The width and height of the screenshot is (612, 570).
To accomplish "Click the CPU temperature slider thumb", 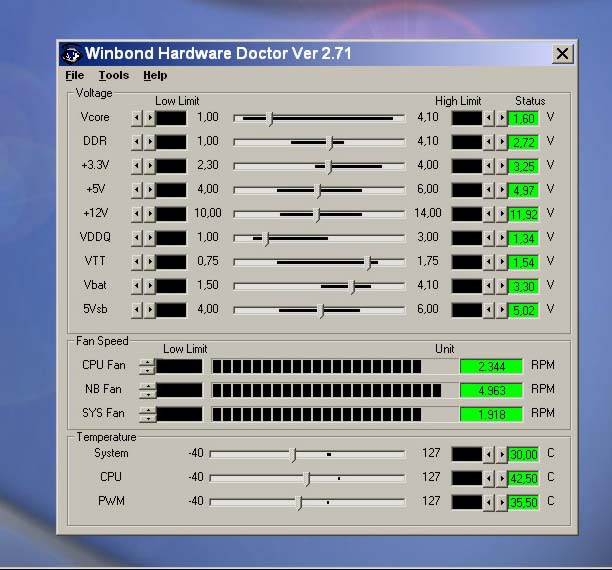I will (x=308, y=479).
